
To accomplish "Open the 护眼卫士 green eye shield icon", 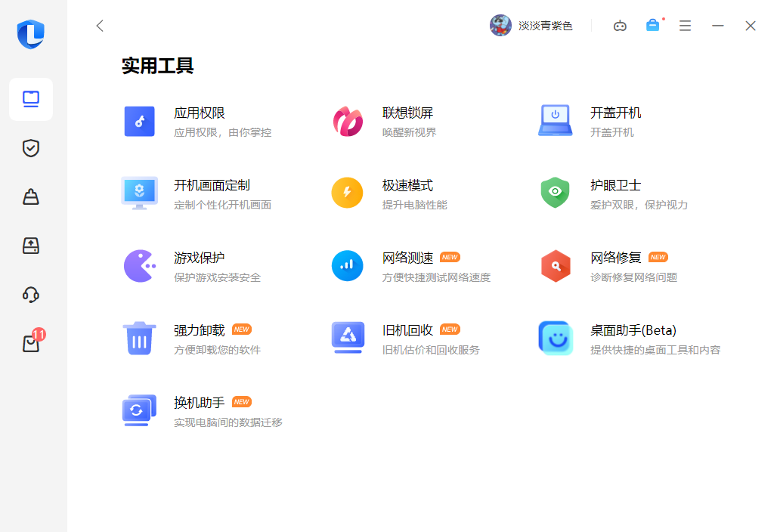I will pyautogui.click(x=556, y=193).
